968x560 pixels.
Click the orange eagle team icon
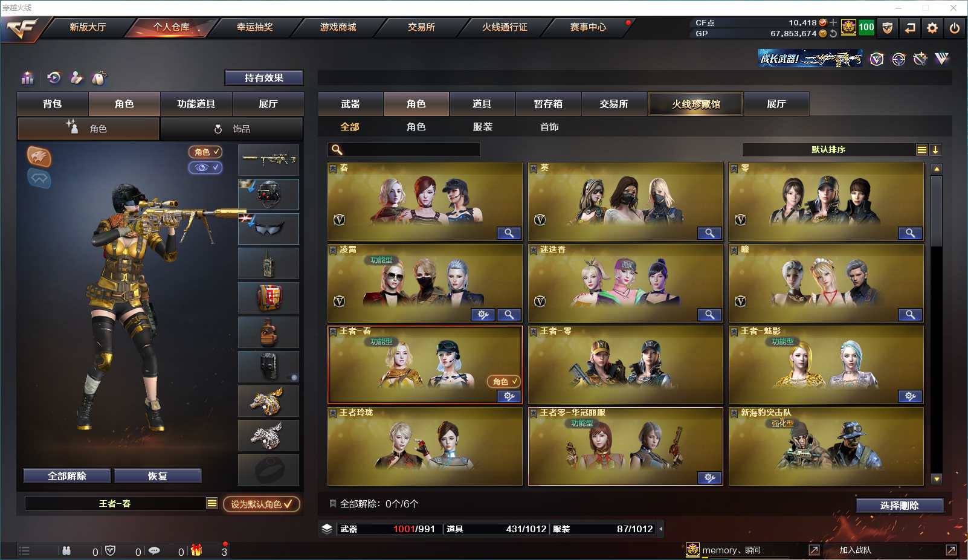pos(39,157)
